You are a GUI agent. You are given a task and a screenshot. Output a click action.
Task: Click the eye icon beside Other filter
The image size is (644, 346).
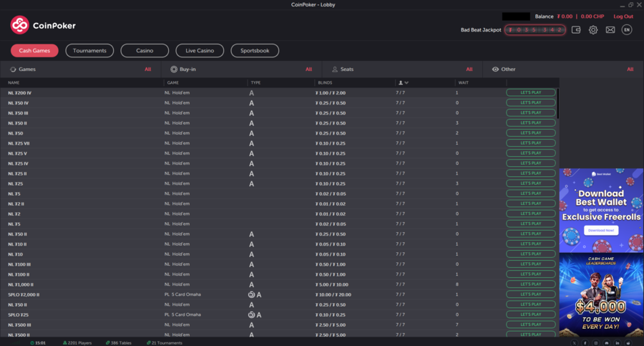click(496, 69)
